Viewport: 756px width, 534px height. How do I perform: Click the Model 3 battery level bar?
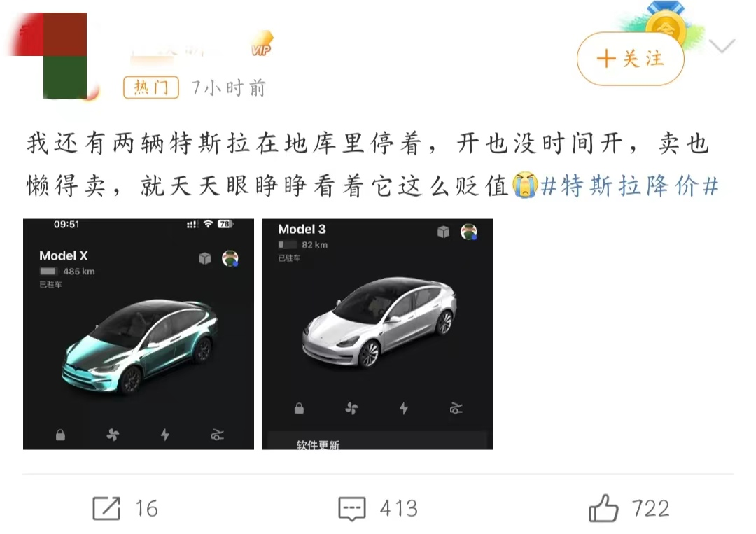tap(287, 245)
